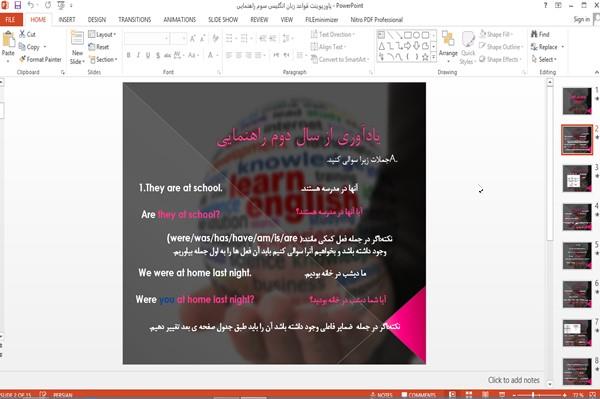Click 'Click to add notes' area
Image resolution: width=600 pixels, height=399 pixels.
click(x=514, y=380)
